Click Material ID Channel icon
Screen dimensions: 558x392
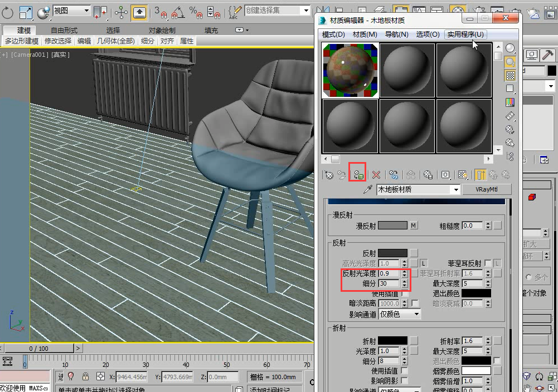click(445, 175)
